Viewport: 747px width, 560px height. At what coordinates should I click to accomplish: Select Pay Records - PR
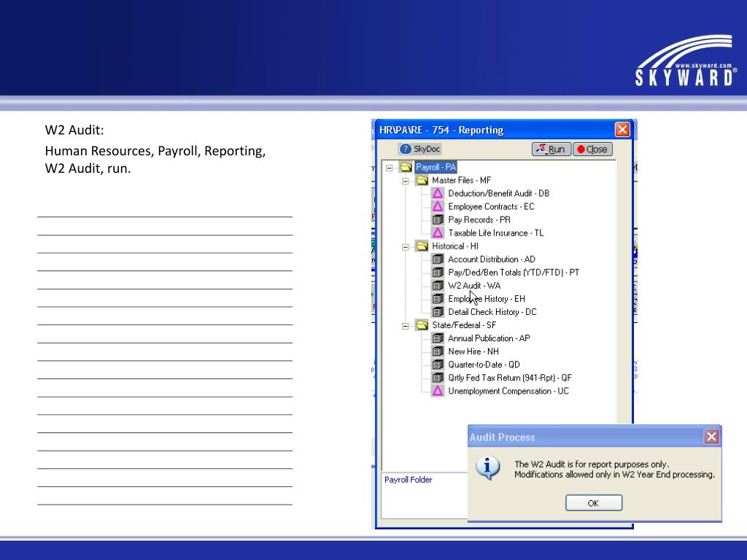[479, 220]
